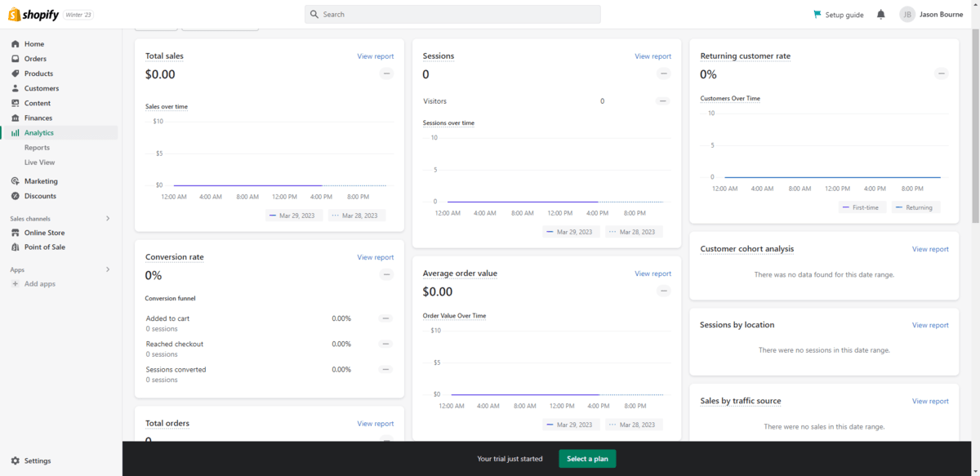Open the Products section
The width and height of the screenshot is (980, 476).
[40, 73]
